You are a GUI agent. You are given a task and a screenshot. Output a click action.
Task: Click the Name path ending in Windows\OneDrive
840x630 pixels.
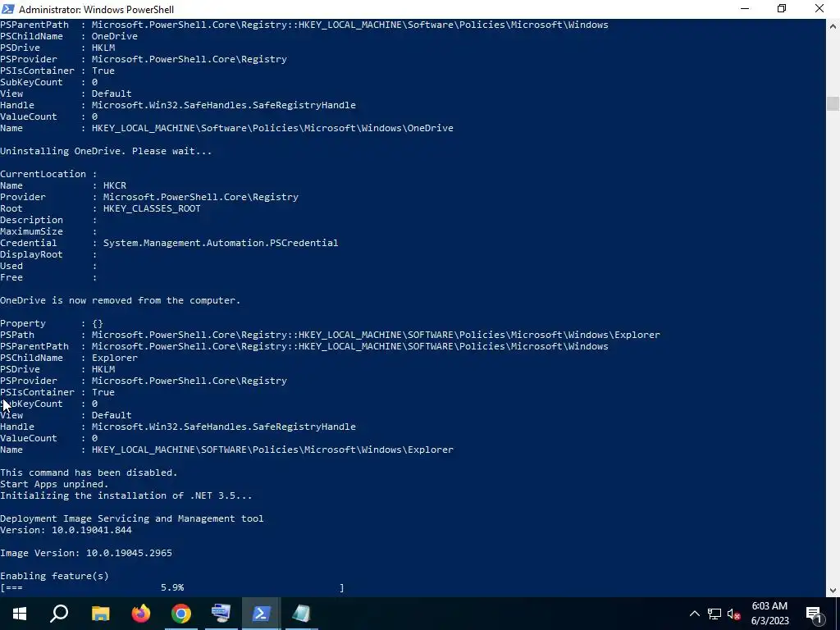click(272, 128)
